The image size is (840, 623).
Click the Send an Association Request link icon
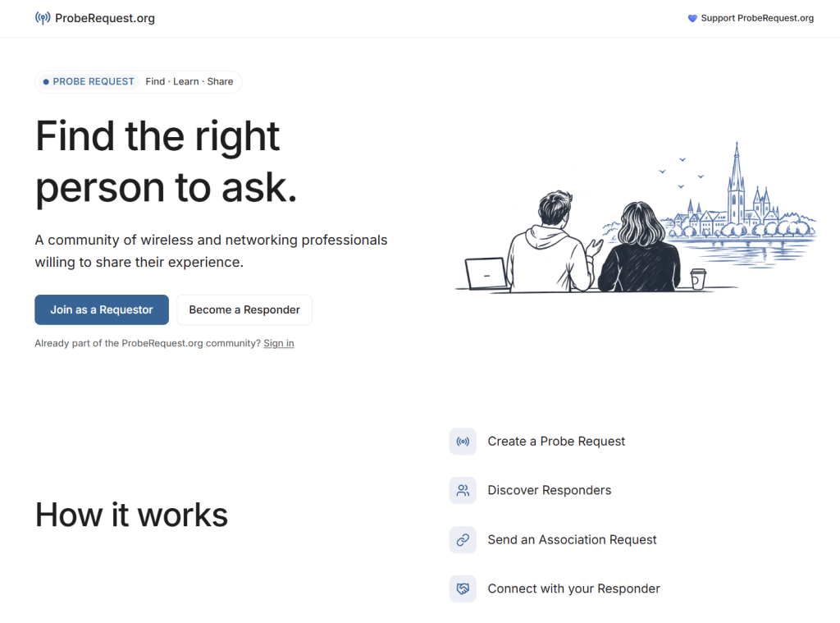(x=463, y=539)
